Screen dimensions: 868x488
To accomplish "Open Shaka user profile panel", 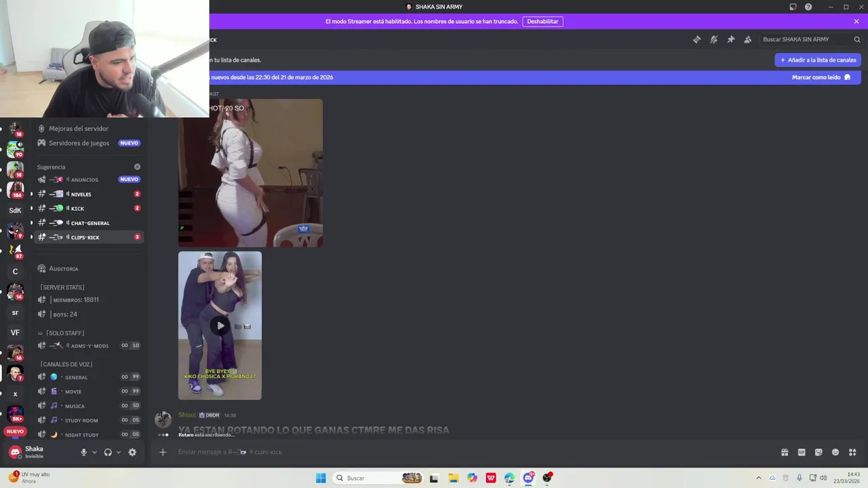I will (x=41, y=452).
